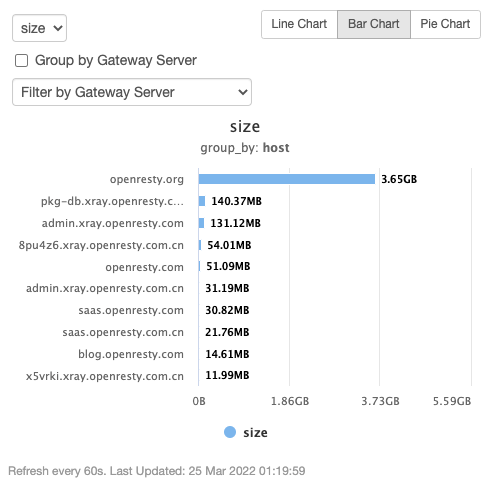Click the 140.37MB value label
Viewport: 488px width, 492px height.
[237, 201]
